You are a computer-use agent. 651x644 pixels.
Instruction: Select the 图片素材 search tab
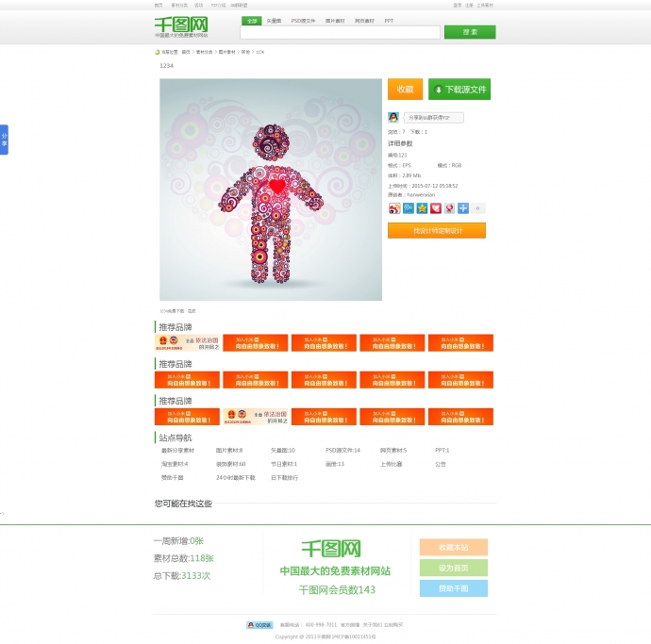[x=335, y=21]
